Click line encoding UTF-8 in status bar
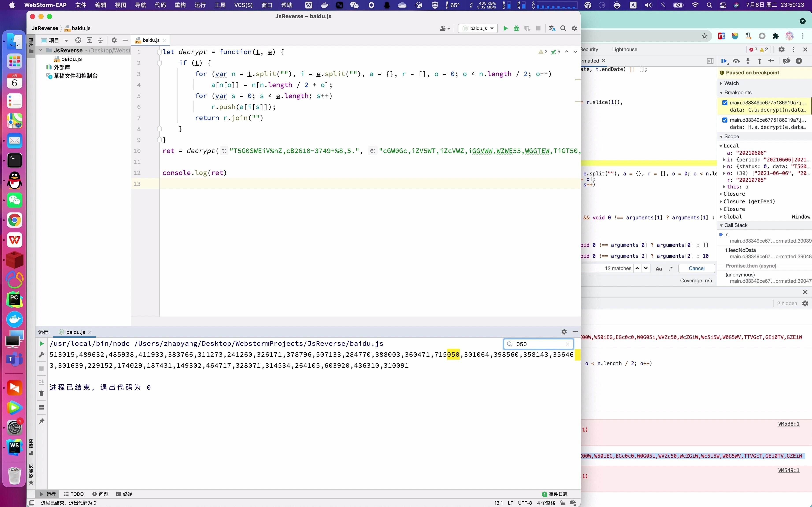 point(525,503)
